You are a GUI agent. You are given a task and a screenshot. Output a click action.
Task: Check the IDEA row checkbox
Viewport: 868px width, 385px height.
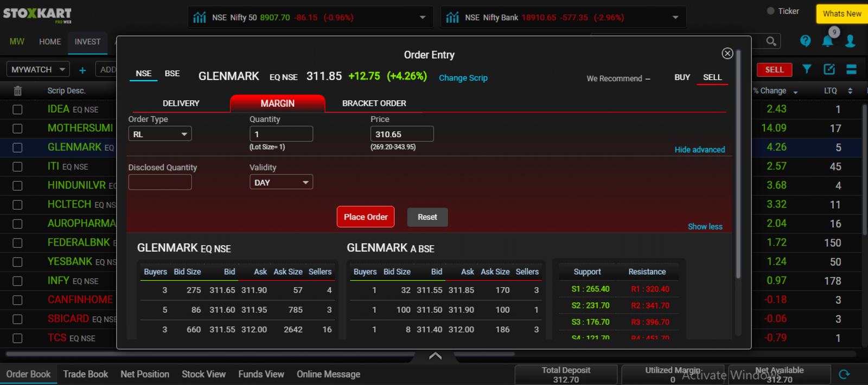[17, 110]
